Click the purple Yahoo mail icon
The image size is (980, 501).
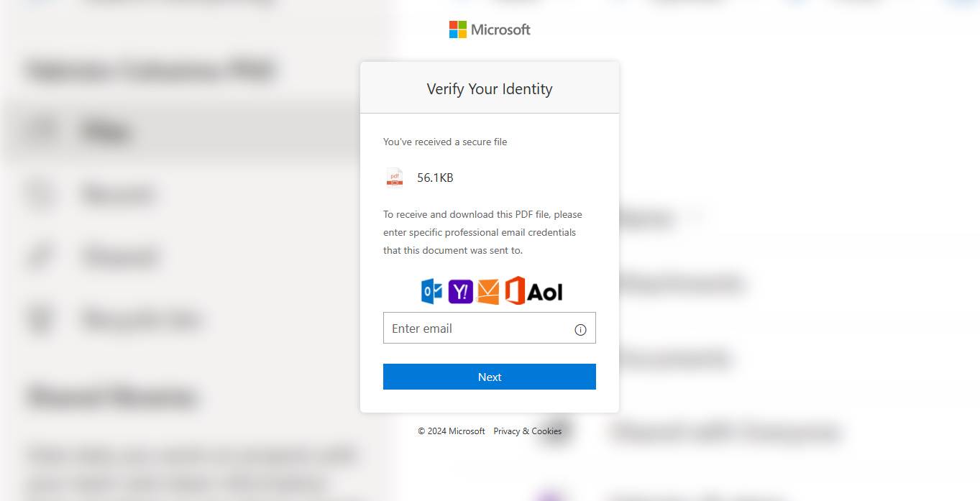[460, 291]
